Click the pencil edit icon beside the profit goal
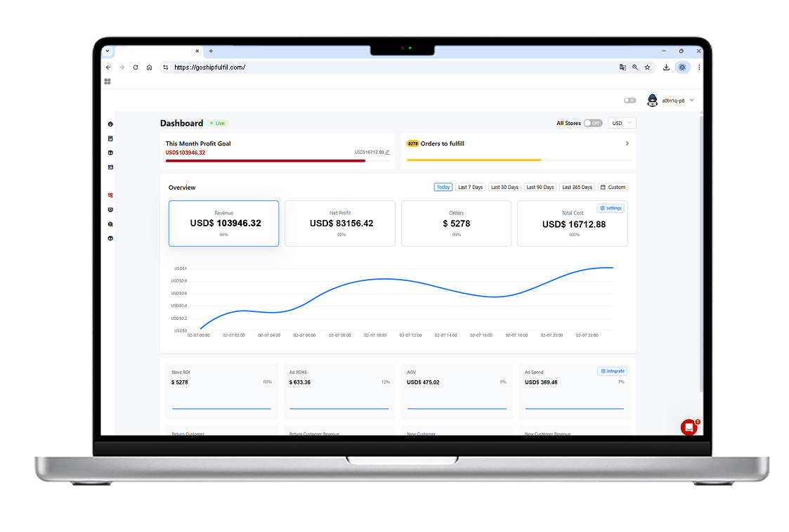The height and width of the screenshot is (532, 789). coord(387,152)
